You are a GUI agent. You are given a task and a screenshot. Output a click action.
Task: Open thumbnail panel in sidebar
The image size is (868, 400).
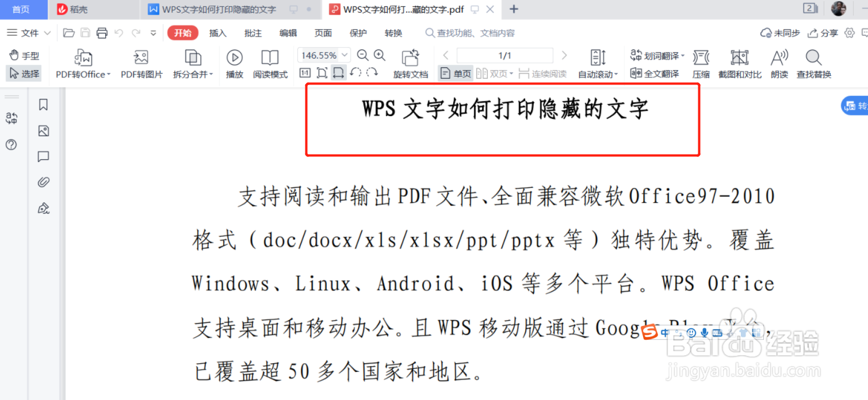43,131
